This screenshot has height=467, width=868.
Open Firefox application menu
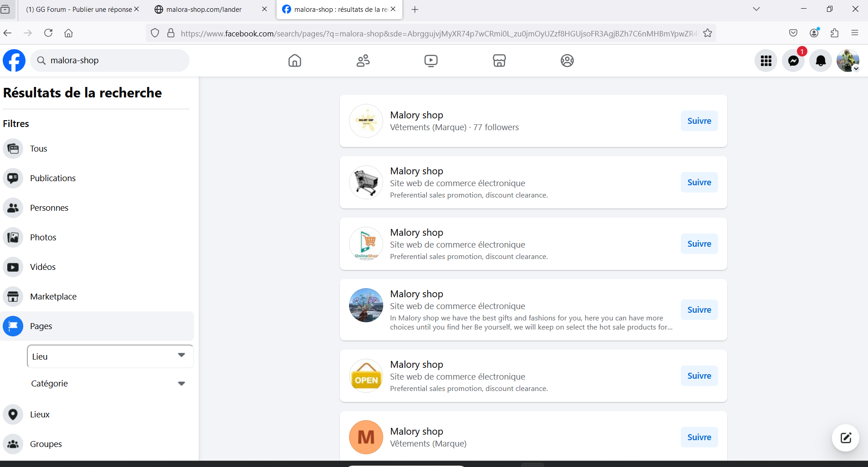pyautogui.click(x=855, y=33)
